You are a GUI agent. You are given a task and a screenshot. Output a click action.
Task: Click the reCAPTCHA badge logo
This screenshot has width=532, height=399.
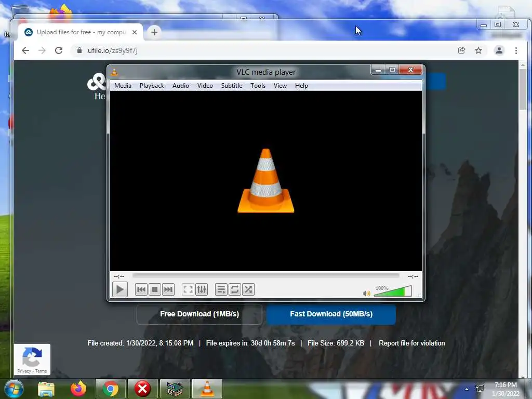click(32, 356)
